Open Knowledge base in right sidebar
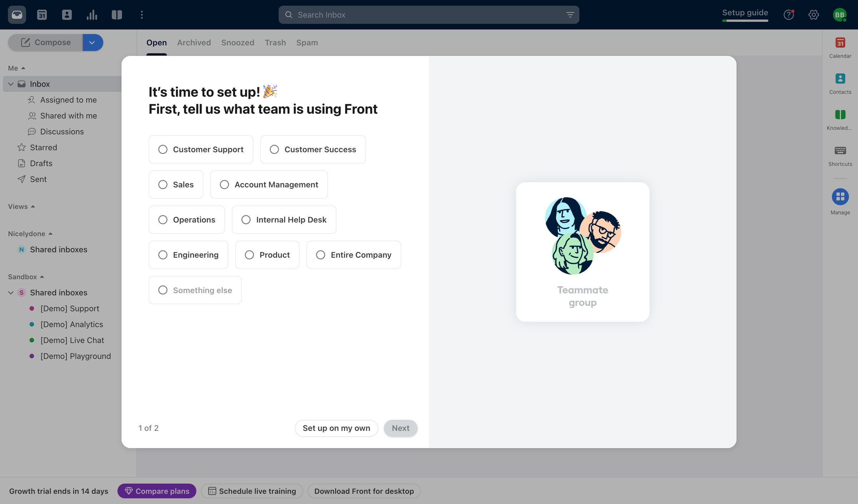The image size is (858, 504). click(x=840, y=120)
